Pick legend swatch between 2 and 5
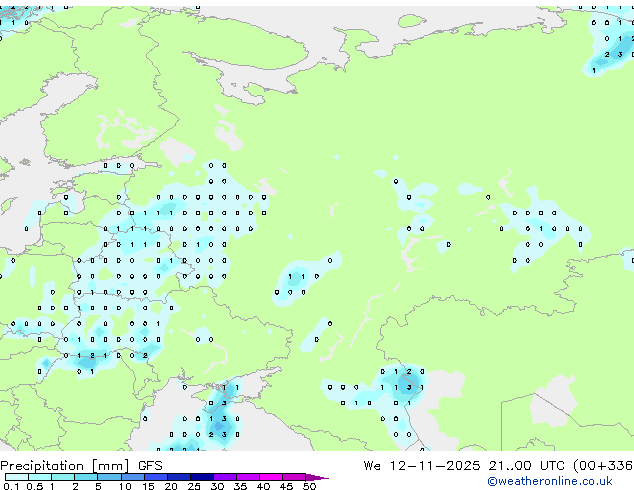Viewport: 634px width, 490px height. (86, 477)
